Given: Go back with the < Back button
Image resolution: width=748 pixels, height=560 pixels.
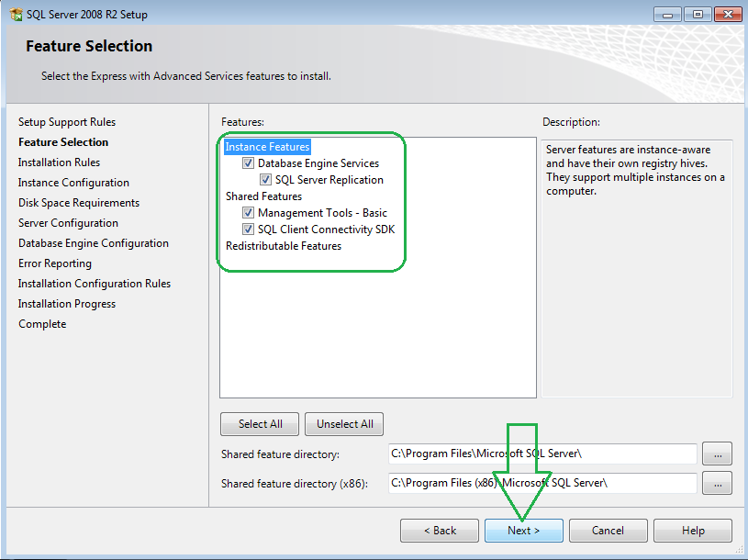Looking at the screenshot, I should click(x=440, y=531).
